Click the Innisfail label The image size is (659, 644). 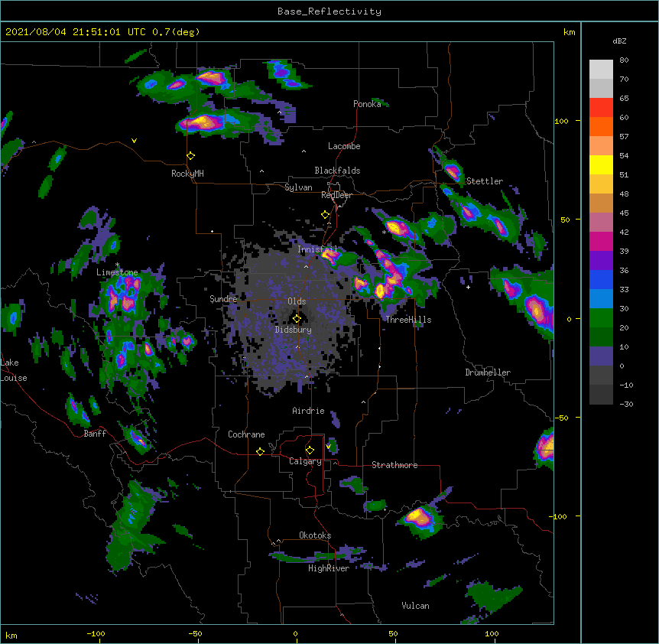point(317,249)
